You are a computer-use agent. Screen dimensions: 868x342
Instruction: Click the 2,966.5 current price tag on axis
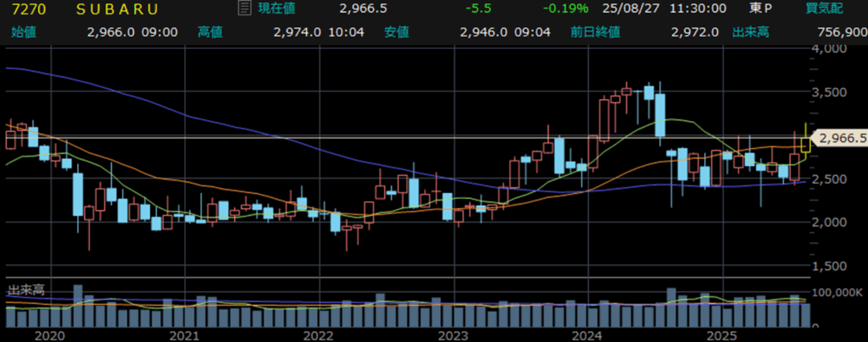pyautogui.click(x=839, y=137)
